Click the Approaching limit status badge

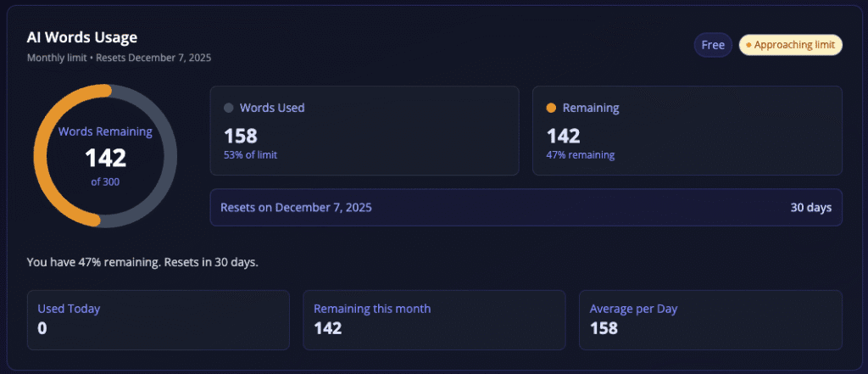[x=790, y=45]
